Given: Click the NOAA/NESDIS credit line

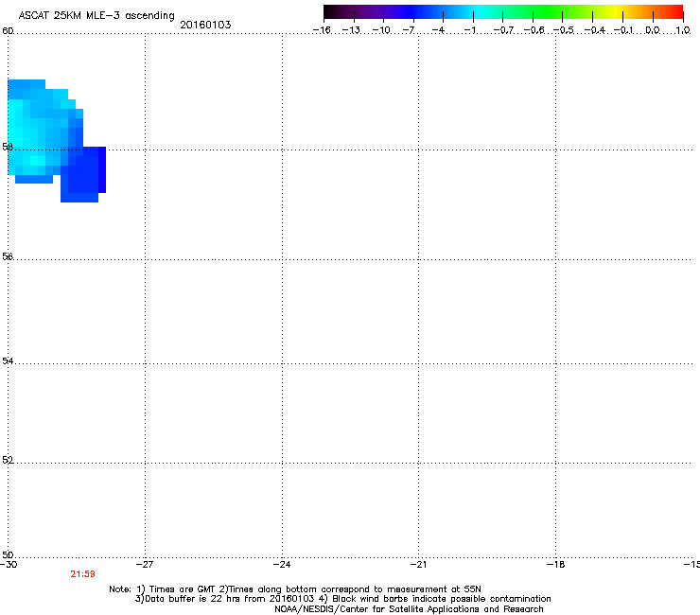Looking at the screenshot, I should (x=409, y=609).
